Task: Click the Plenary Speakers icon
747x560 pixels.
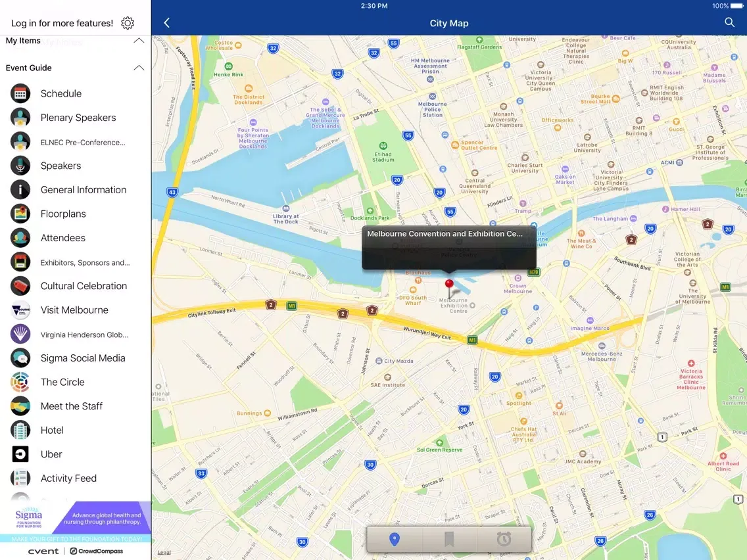Action: tap(20, 118)
